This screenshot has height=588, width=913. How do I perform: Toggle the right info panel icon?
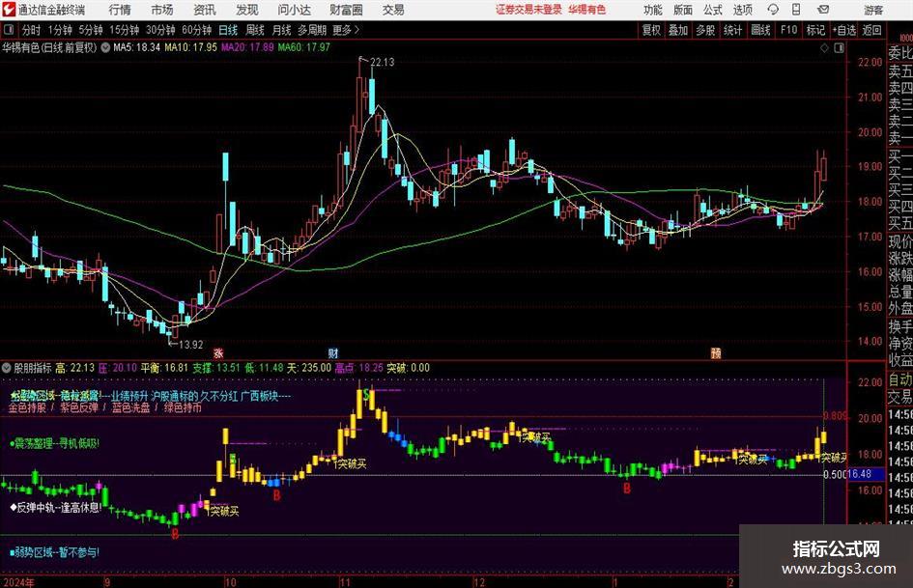click(839, 47)
